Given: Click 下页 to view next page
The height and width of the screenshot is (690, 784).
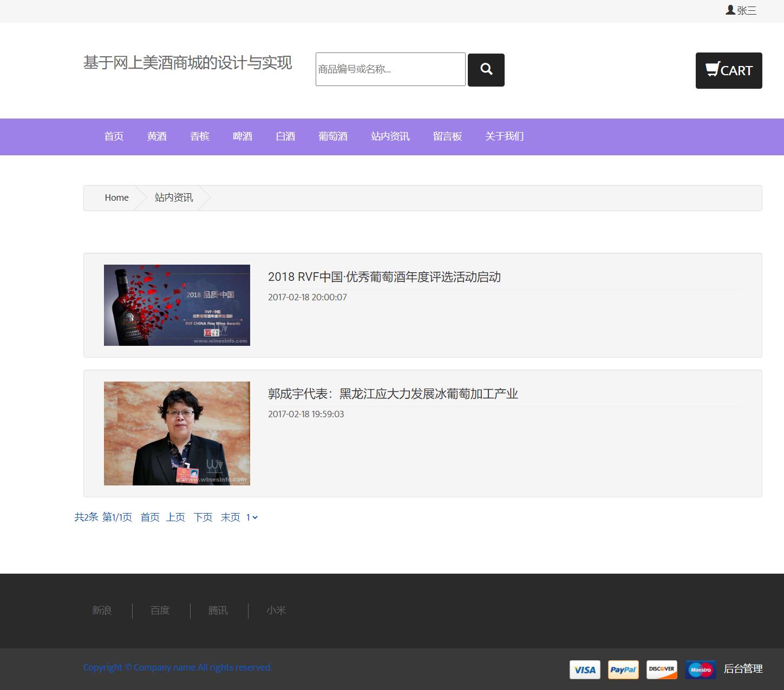Looking at the screenshot, I should (x=203, y=517).
